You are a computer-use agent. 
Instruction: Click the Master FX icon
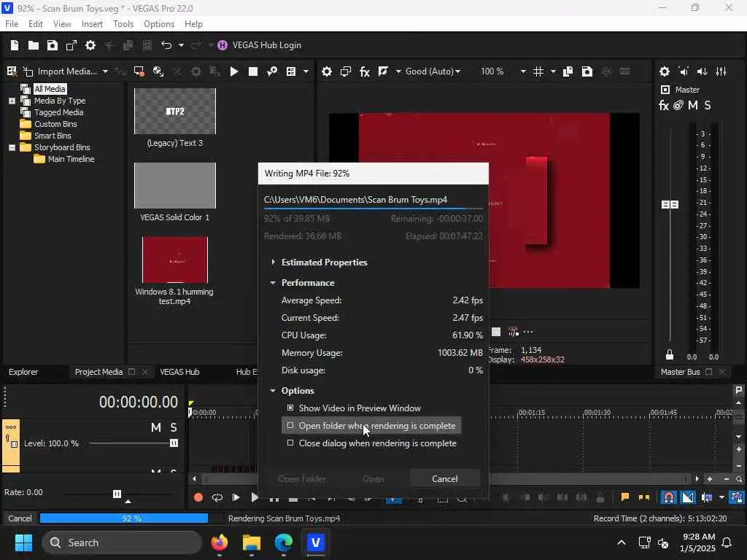coord(664,105)
